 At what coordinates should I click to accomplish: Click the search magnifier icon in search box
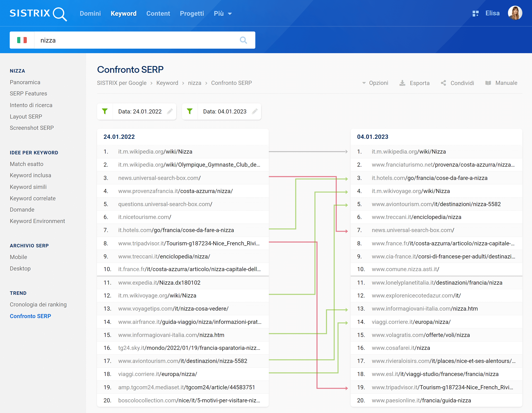click(243, 40)
